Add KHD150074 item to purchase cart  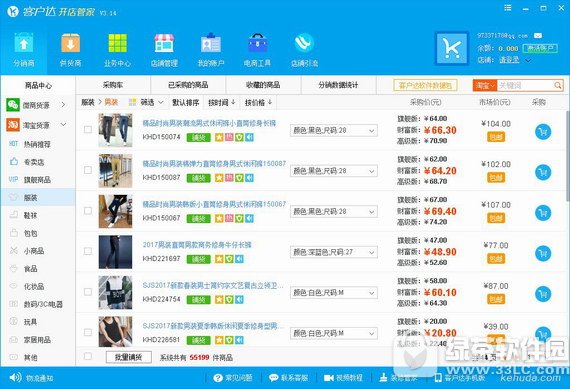[x=543, y=132]
